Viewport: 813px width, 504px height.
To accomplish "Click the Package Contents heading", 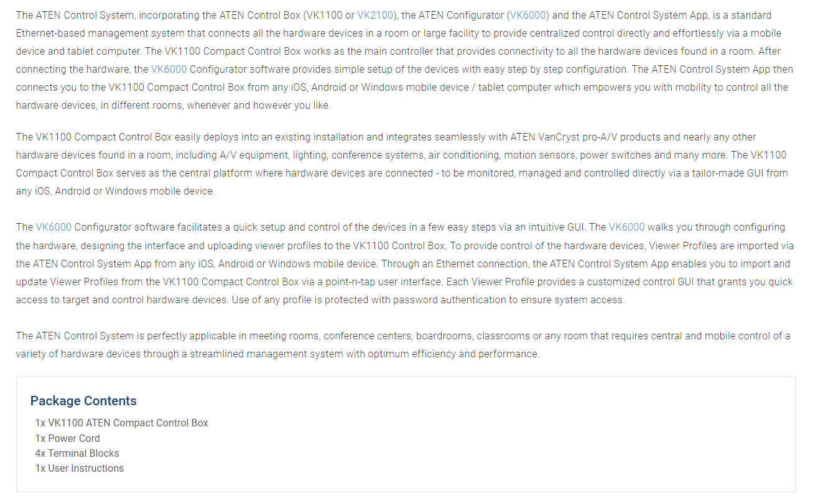I will [83, 401].
